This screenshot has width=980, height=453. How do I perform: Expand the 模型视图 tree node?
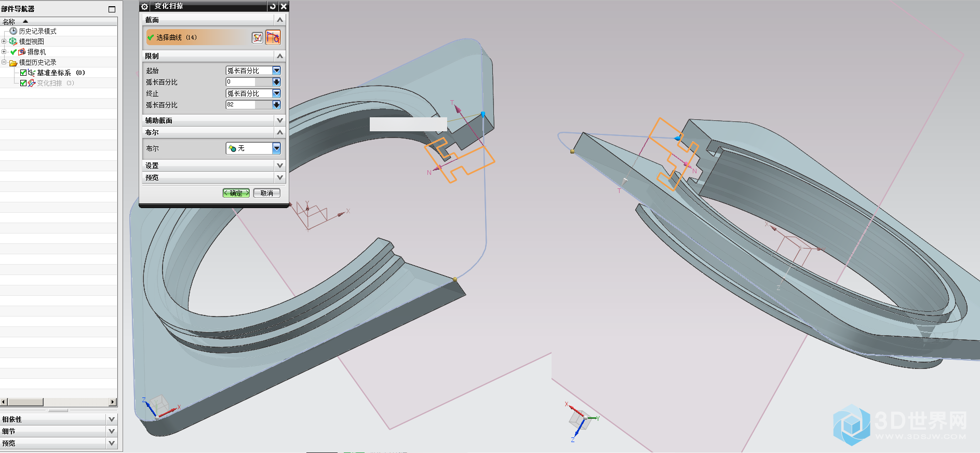pos(4,42)
